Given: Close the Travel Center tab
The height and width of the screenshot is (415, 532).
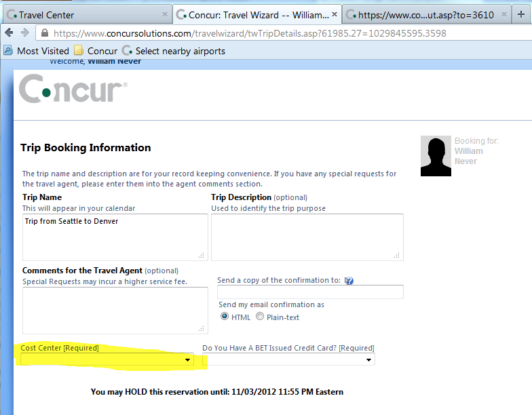Looking at the screenshot, I should 164,14.
